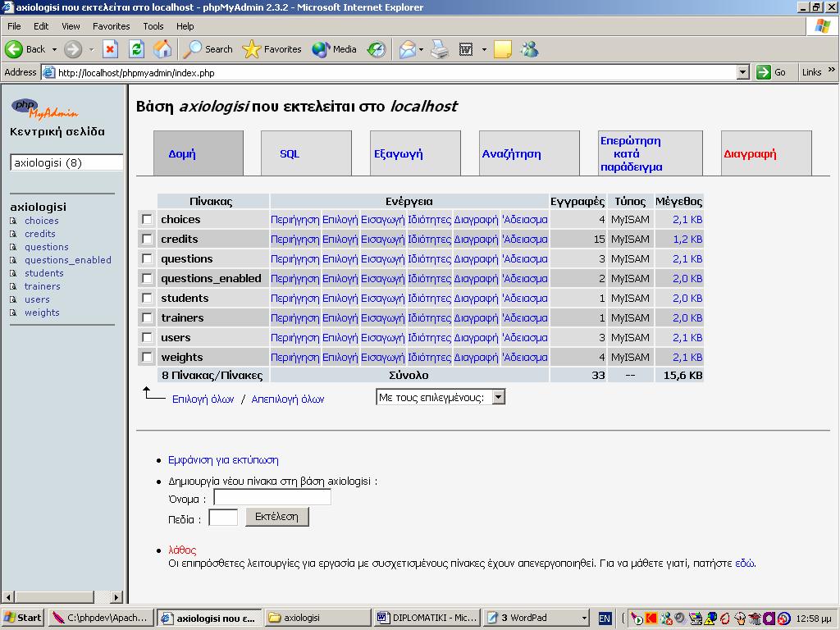Click the browse icon beside weights in sidebar
Viewport: 840px width, 630px height.
(13, 313)
